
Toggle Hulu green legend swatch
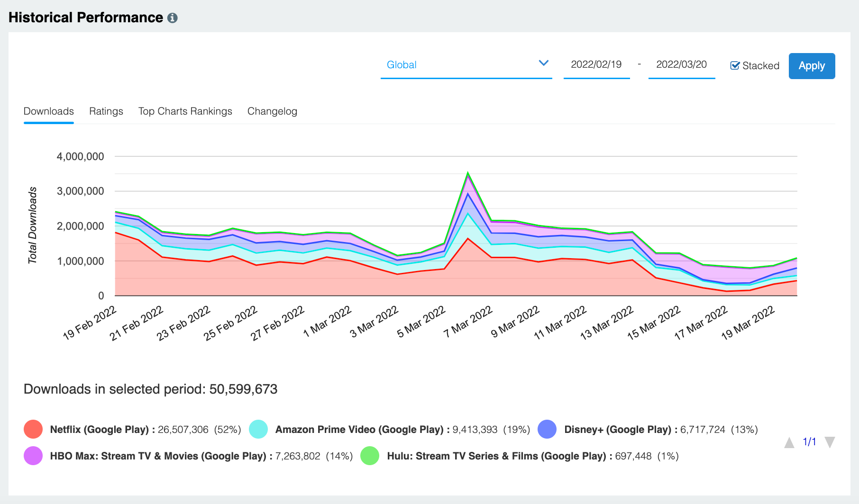370,456
